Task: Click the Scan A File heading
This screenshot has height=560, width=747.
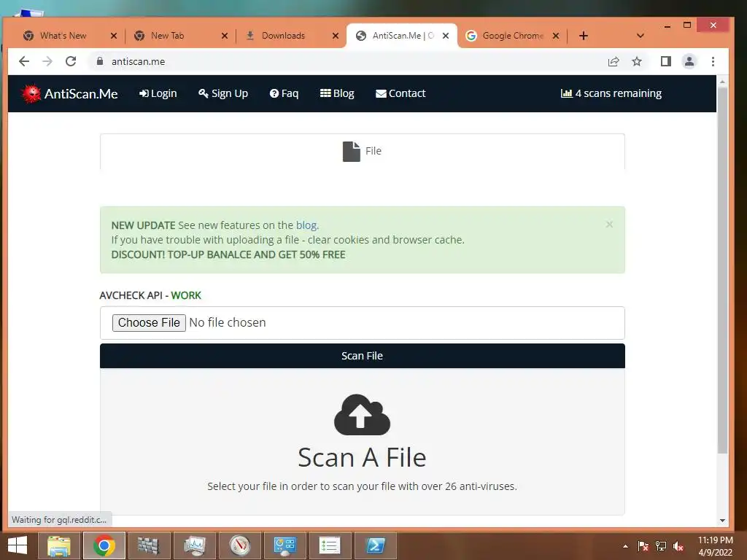Action: point(362,458)
